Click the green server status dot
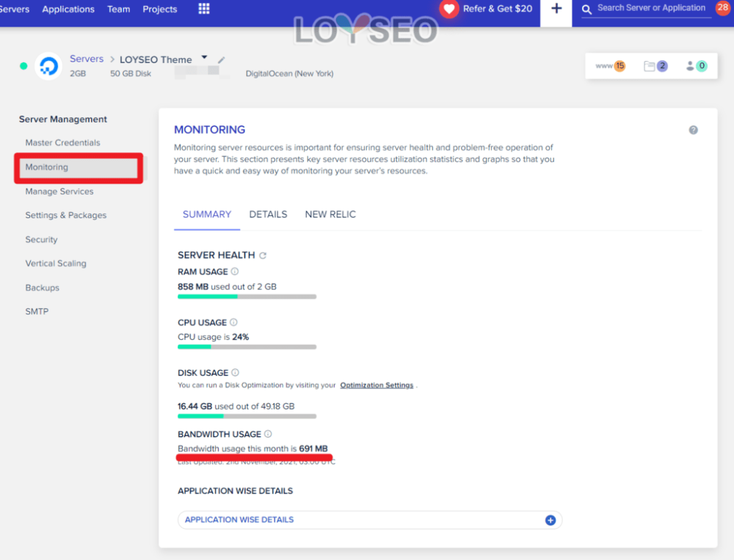The width and height of the screenshot is (734, 560). (x=23, y=66)
